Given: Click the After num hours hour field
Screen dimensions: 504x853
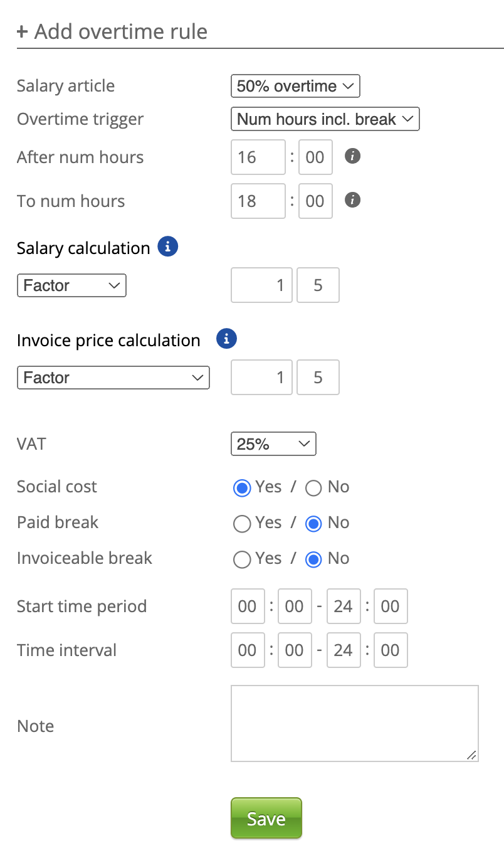Looking at the screenshot, I should click(258, 157).
